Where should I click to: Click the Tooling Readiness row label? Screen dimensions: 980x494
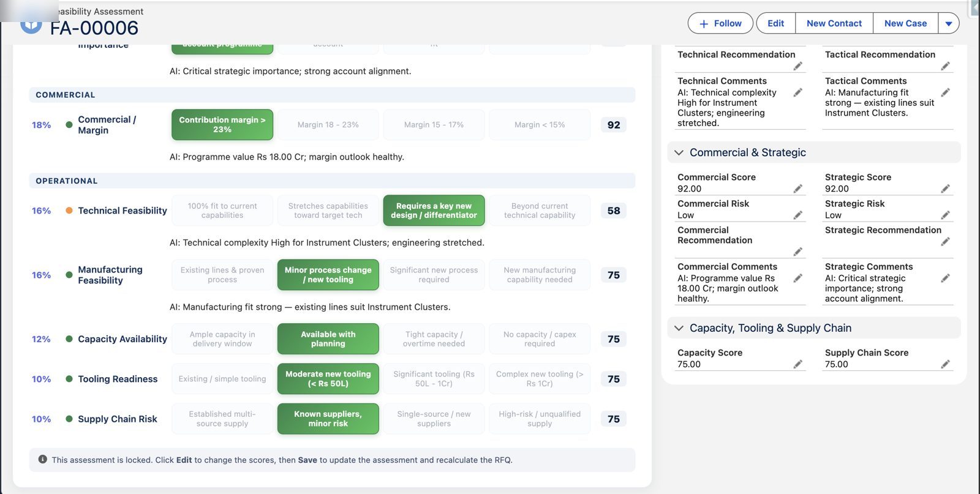coord(118,379)
